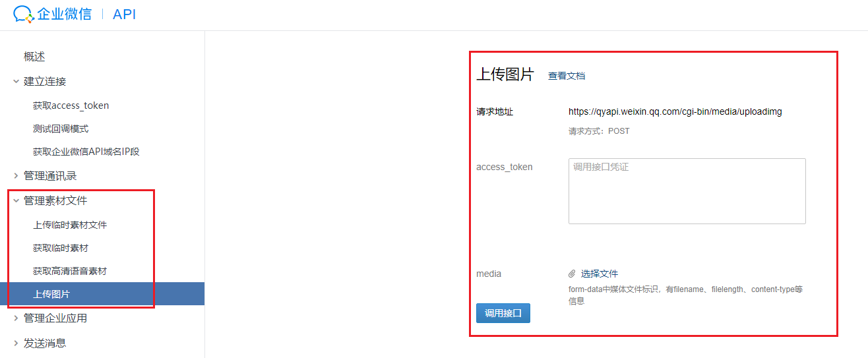
Task: Click the access_token field label
Action: click(505, 167)
